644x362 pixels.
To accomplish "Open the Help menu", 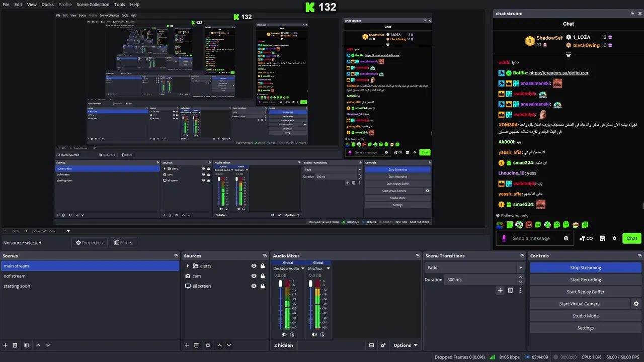I will click(x=135, y=5).
